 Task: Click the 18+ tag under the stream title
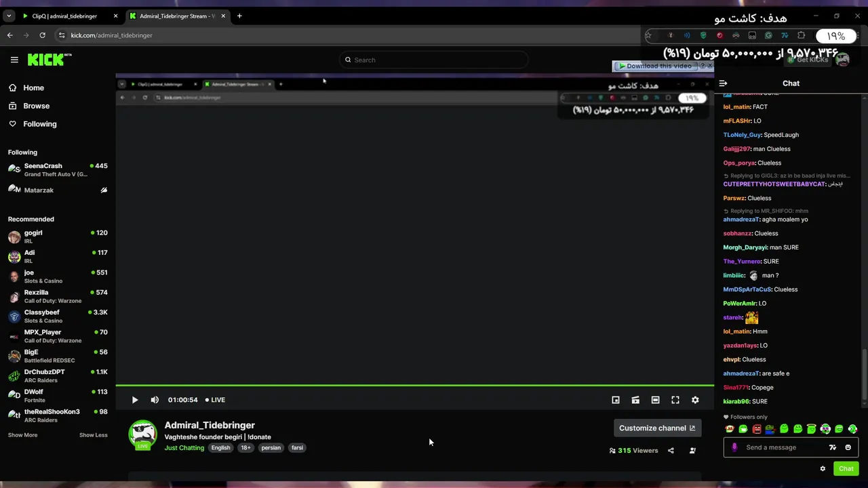coord(245,448)
